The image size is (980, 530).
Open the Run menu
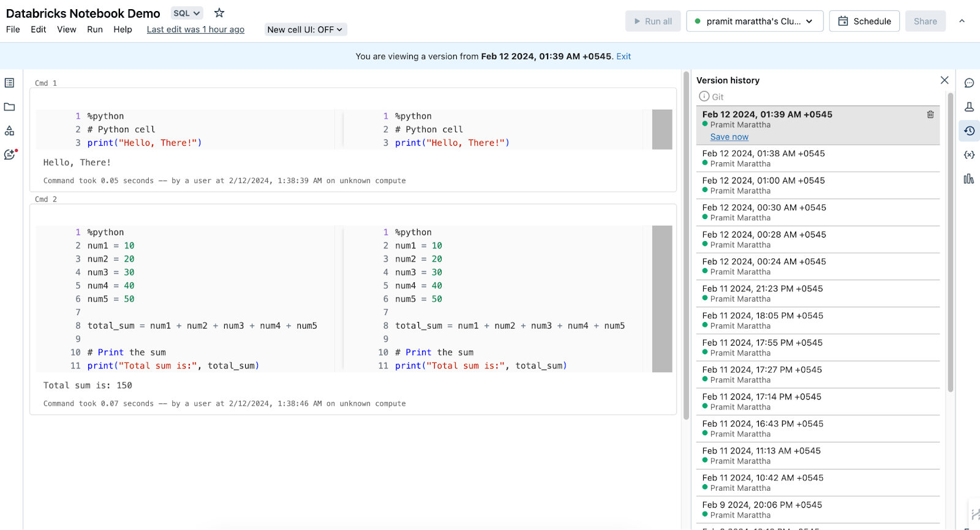[x=95, y=29]
